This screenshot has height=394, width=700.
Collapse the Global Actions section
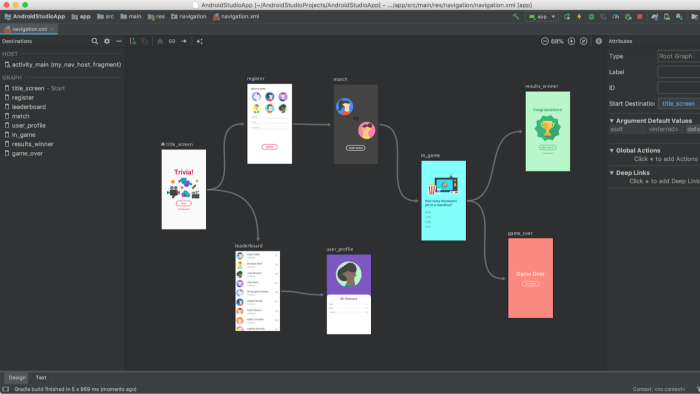(612, 150)
